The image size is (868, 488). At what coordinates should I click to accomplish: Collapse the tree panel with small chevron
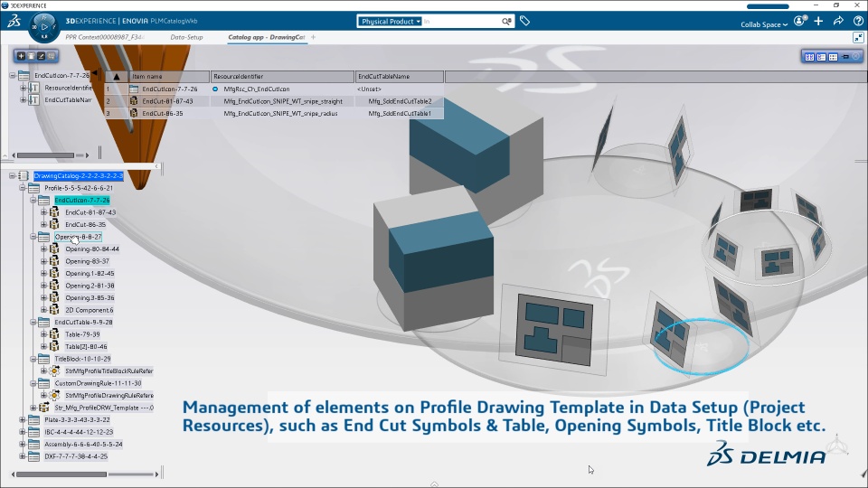pos(156,166)
